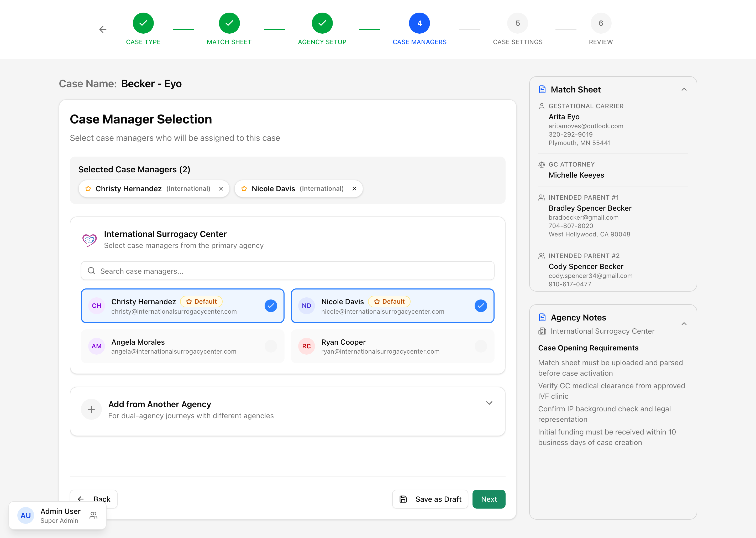756x538 pixels.
Task: Click the building icon beside International Surrogacy Center
Action: [542, 331]
